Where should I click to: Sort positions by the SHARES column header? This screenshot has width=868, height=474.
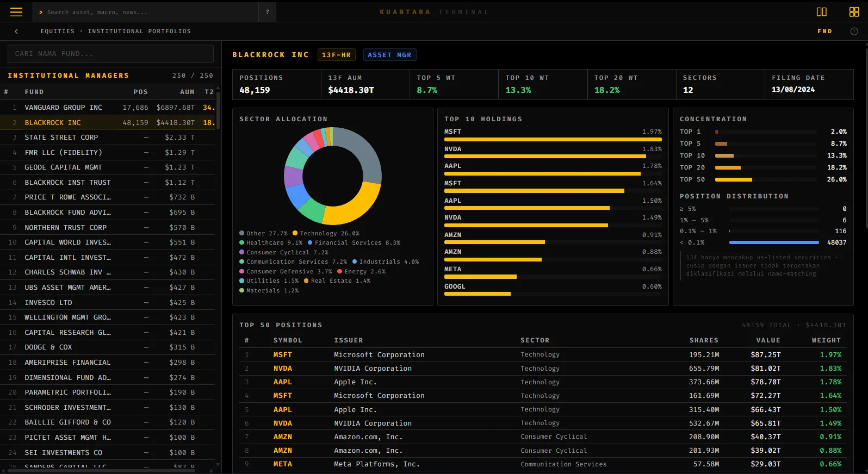point(704,340)
